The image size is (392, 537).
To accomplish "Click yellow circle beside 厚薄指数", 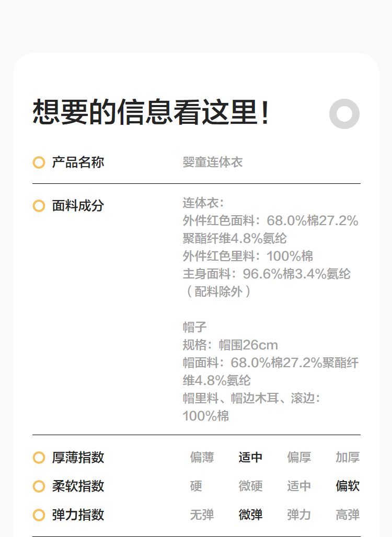I will [39, 458].
